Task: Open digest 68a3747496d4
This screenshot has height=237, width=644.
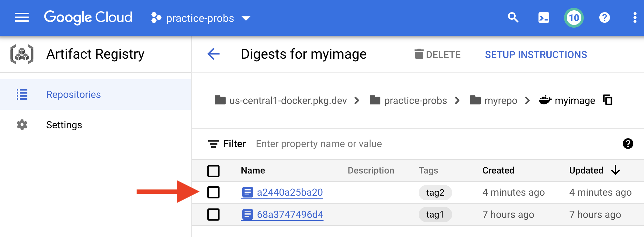Action: (290, 215)
